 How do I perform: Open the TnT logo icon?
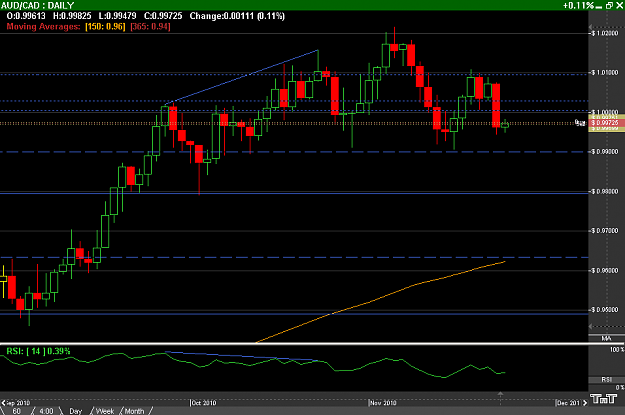(604, 399)
